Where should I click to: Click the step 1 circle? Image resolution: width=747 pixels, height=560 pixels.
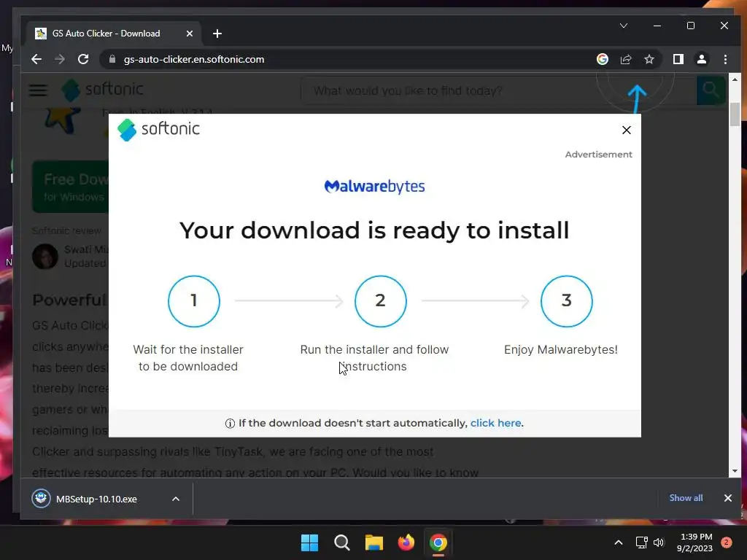pyautogui.click(x=193, y=301)
